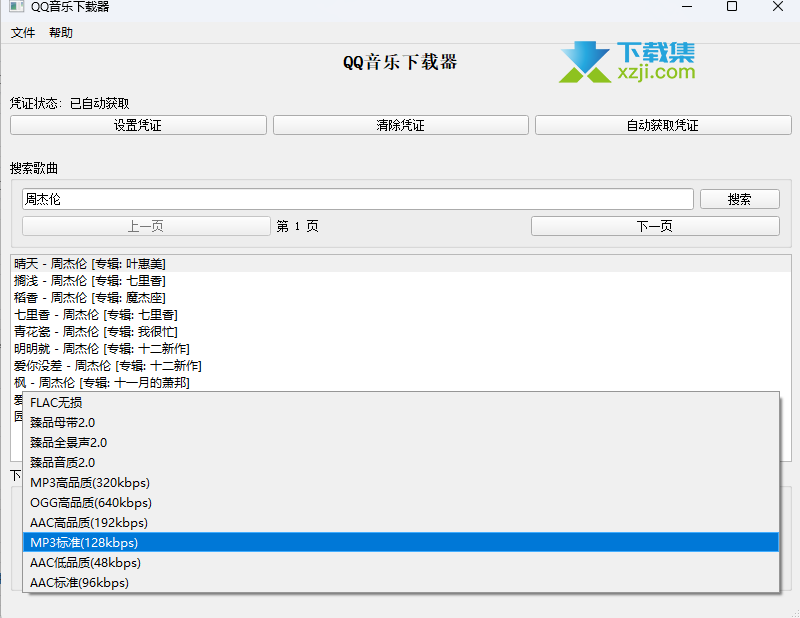This screenshot has width=800, height=618.
Task: Click the 设置凭证 button
Action: click(x=138, y=125)
